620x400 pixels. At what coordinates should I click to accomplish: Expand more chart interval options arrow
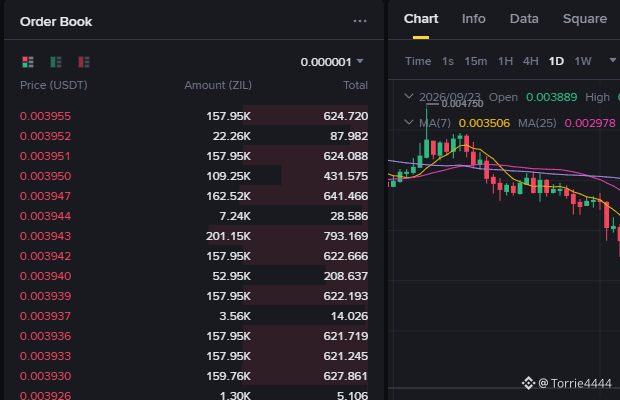612,60
